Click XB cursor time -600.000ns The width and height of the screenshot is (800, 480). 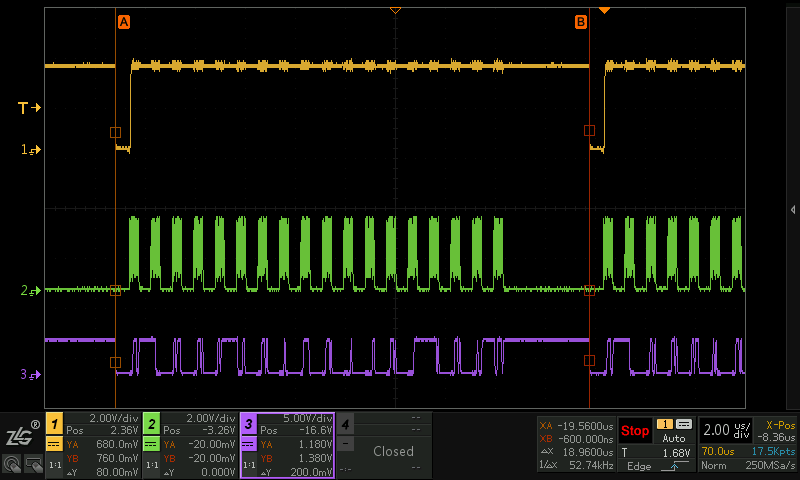click(577, 439)
